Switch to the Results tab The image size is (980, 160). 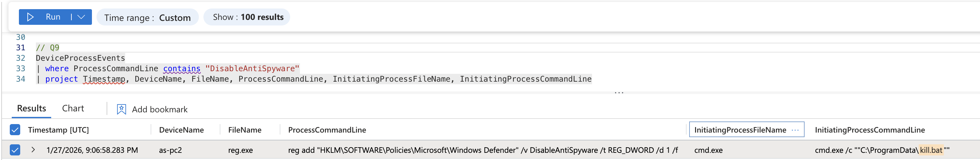pos(32,108)
